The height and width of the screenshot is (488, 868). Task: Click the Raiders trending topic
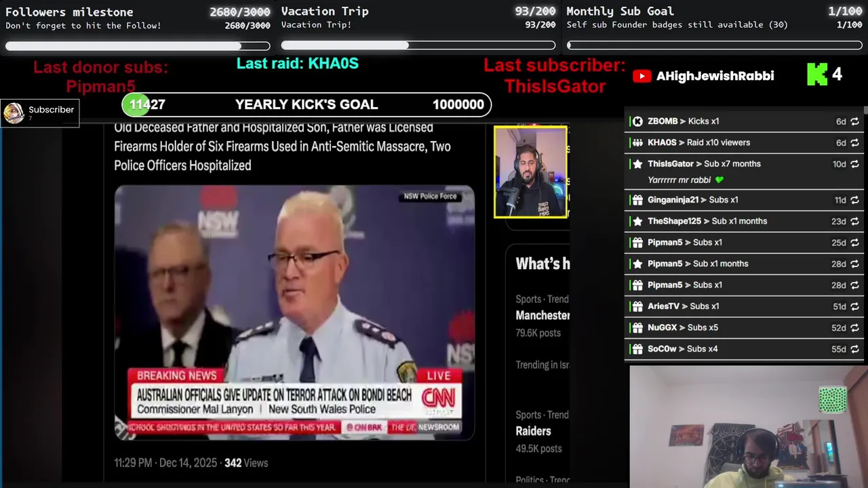coord(533,431)
